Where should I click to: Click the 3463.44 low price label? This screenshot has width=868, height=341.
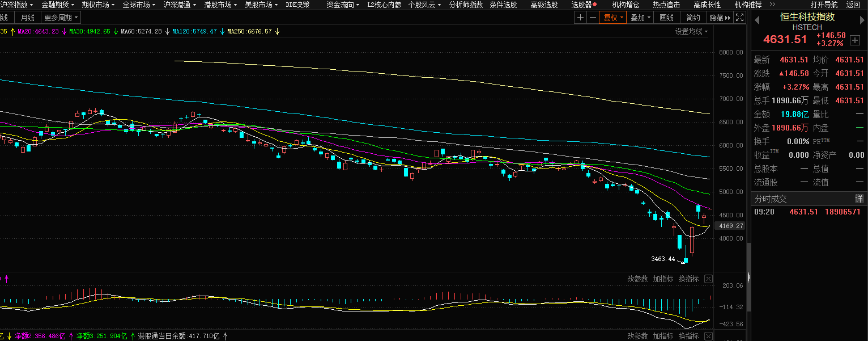(x=663, y=259)
